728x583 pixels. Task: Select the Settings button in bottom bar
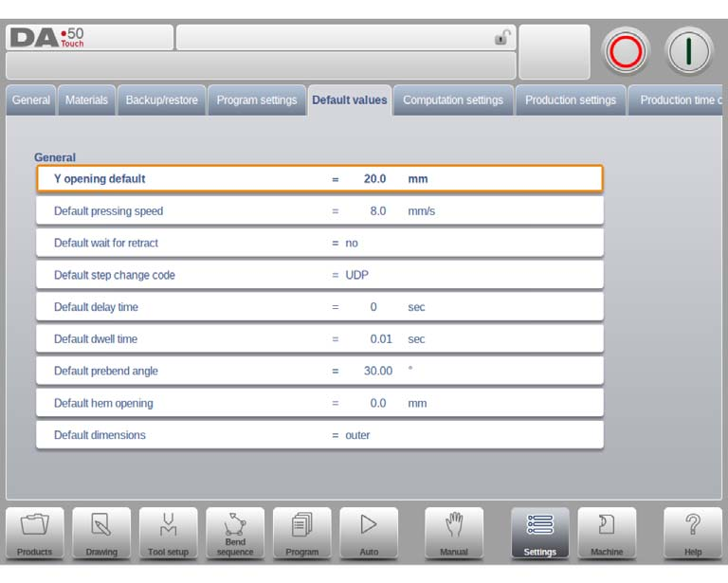(539, 533)
